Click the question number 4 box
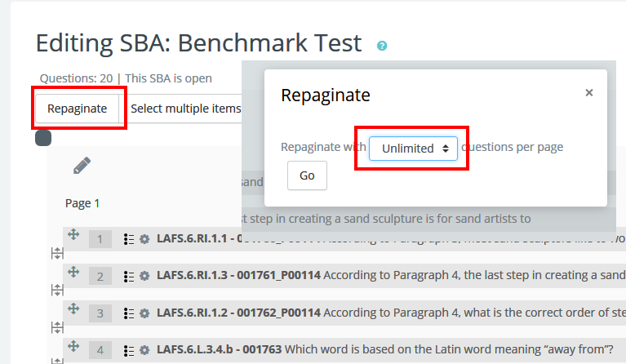Screen dimensions: 626x364 (100, 350)
